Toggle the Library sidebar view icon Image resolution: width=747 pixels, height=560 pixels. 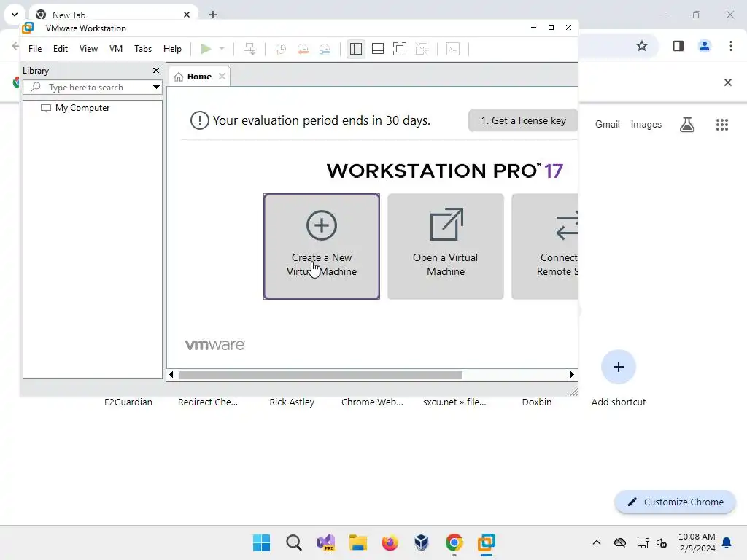[x=355, y=49]
